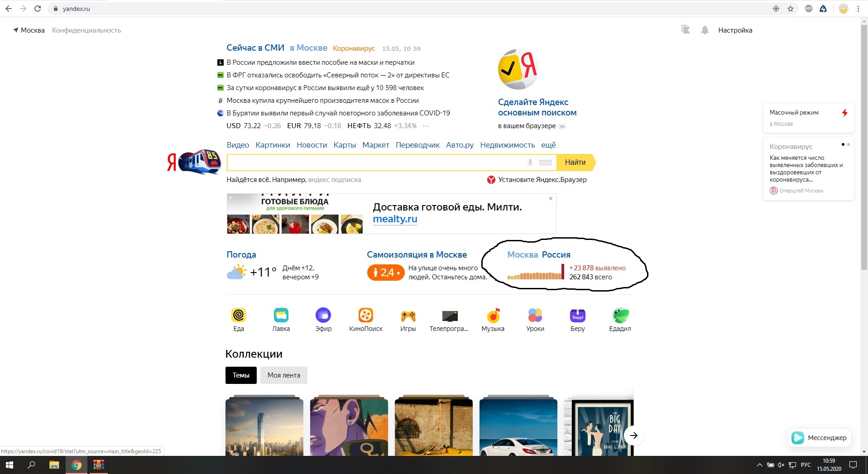Image resolution: width=868 pixels, height=474 pixels.
Task: Open the Коронавирус news tab
Action: [354, 48]
